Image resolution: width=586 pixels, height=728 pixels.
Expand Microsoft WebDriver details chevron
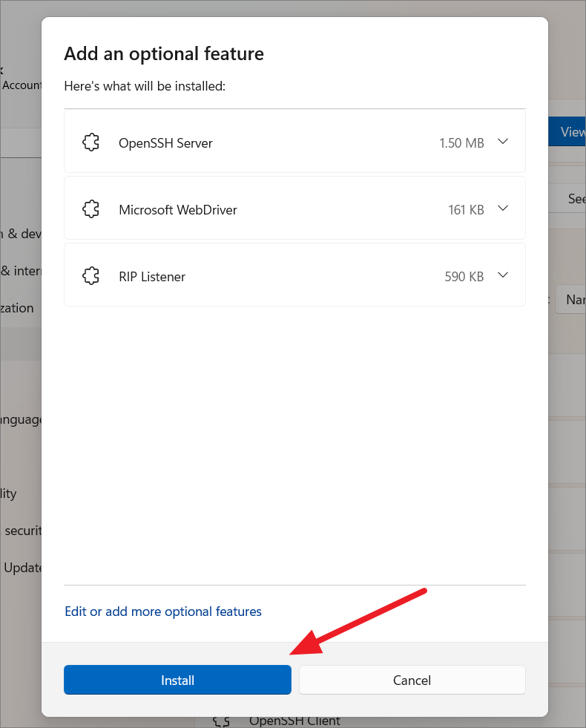pos(503,209)
